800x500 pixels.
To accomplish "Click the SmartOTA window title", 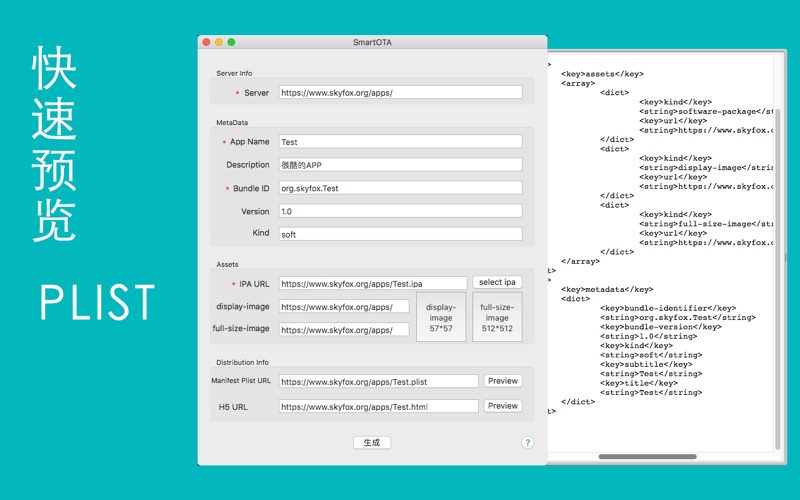I will pos(372,42).
